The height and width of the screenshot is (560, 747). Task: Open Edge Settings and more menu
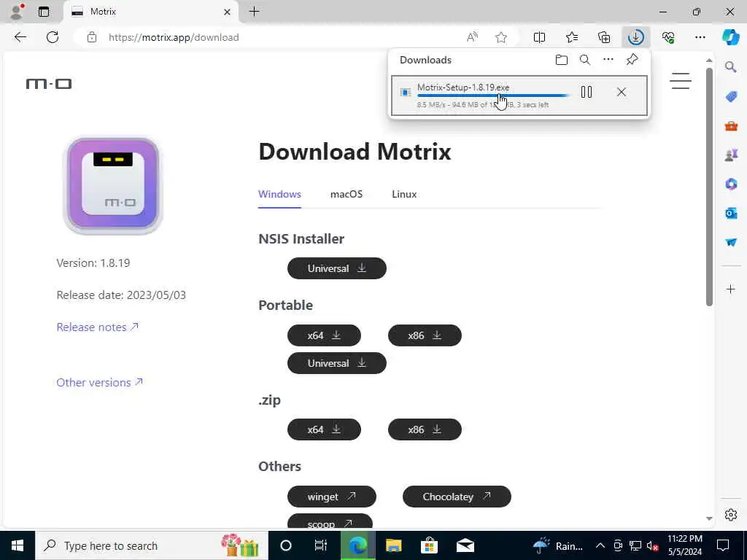click(700, 37)
